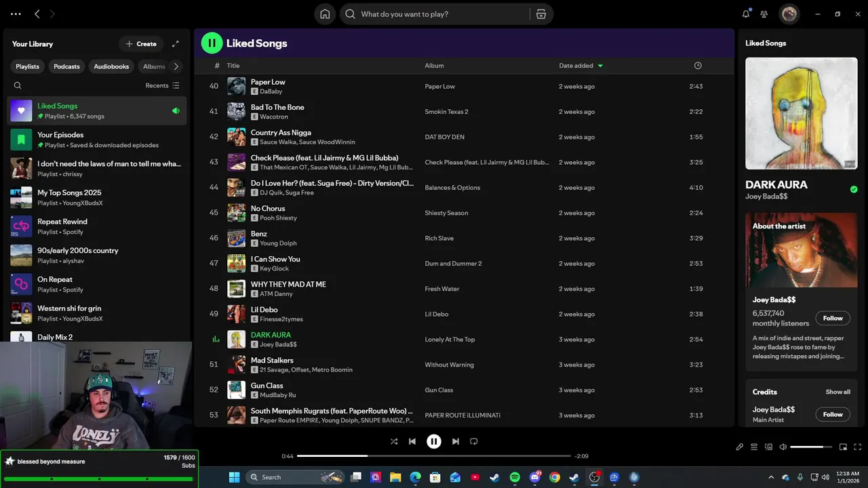Mute playback with the volume speaker icon

783,447
